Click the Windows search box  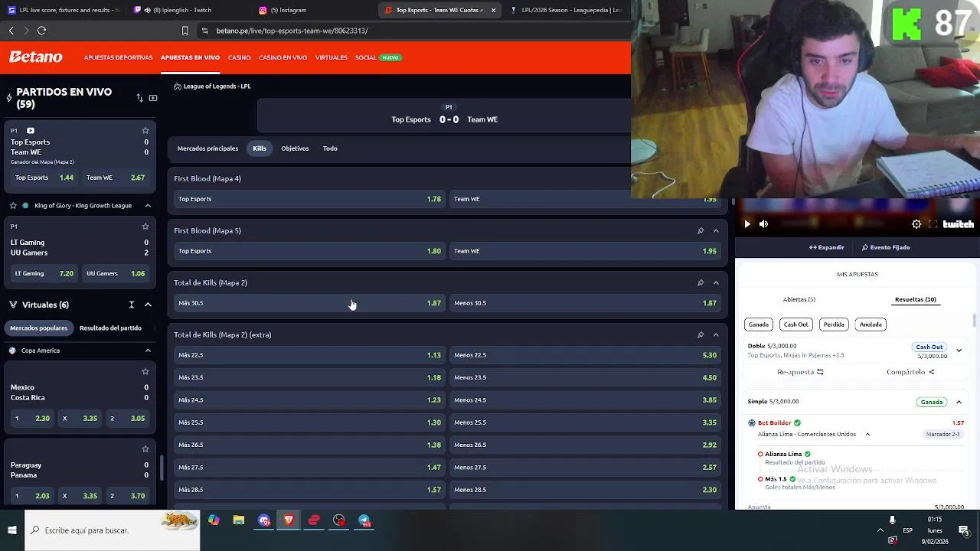click(113, 530)
